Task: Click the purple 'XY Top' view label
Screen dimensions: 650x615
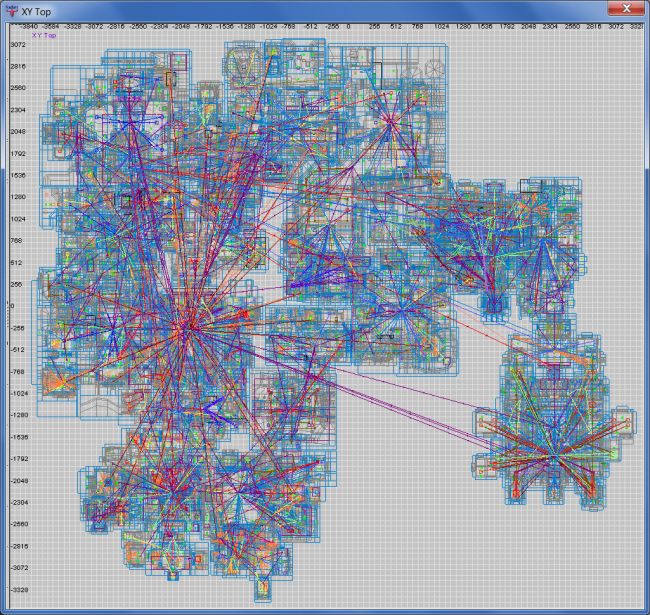Action: [44, 35]
